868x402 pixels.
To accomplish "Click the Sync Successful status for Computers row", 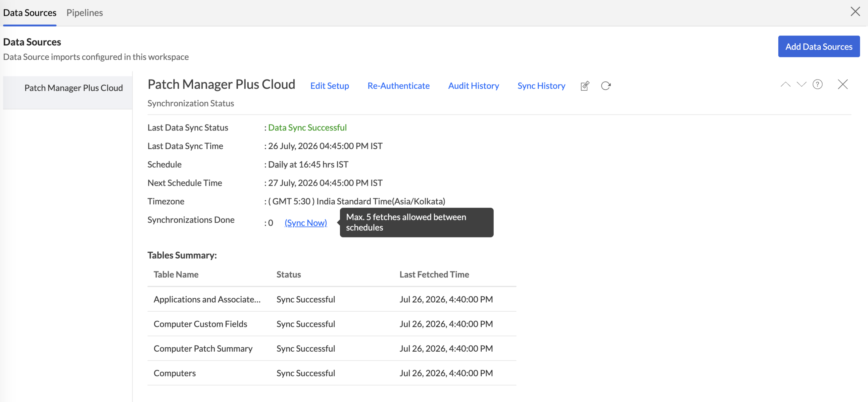I will pyautogui.click(x=306, y=373).
